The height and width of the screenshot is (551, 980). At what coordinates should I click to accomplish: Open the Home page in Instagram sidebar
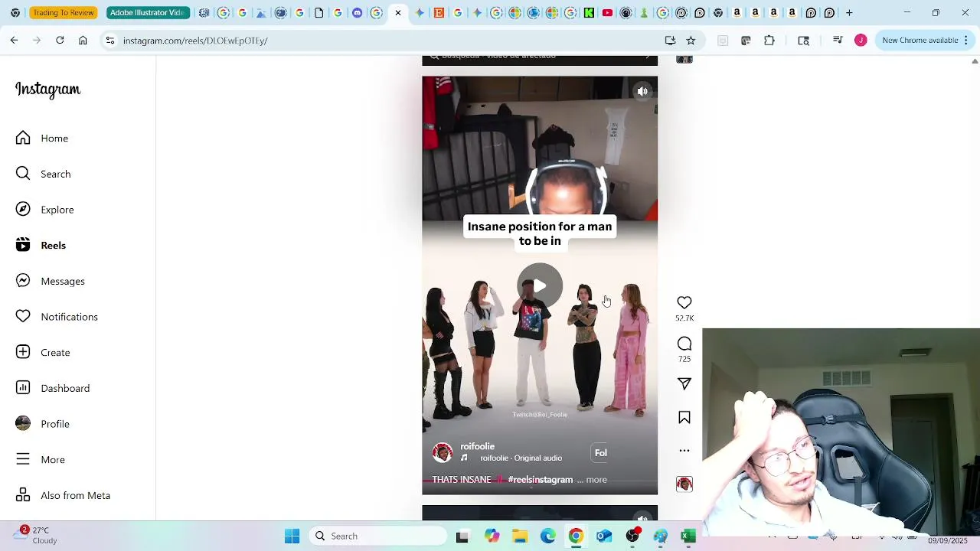click(42, 139)
